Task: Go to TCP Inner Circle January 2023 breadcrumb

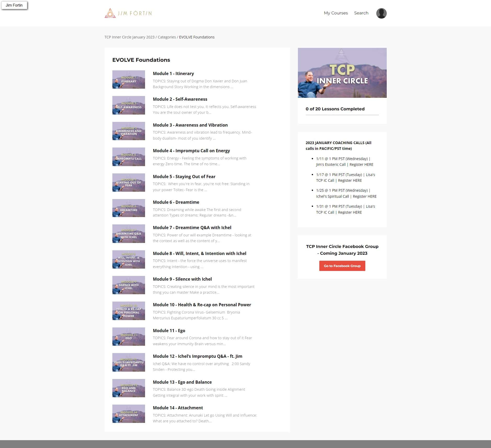Action: 129,37
